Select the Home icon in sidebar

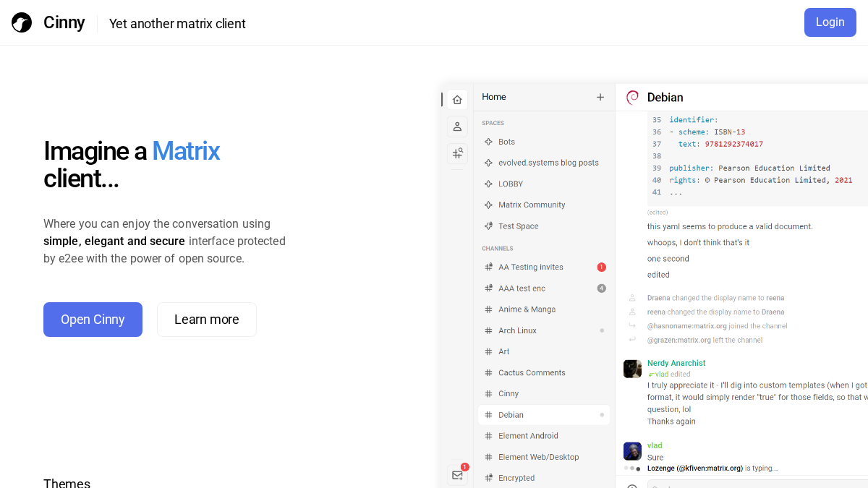click(457, 100)
